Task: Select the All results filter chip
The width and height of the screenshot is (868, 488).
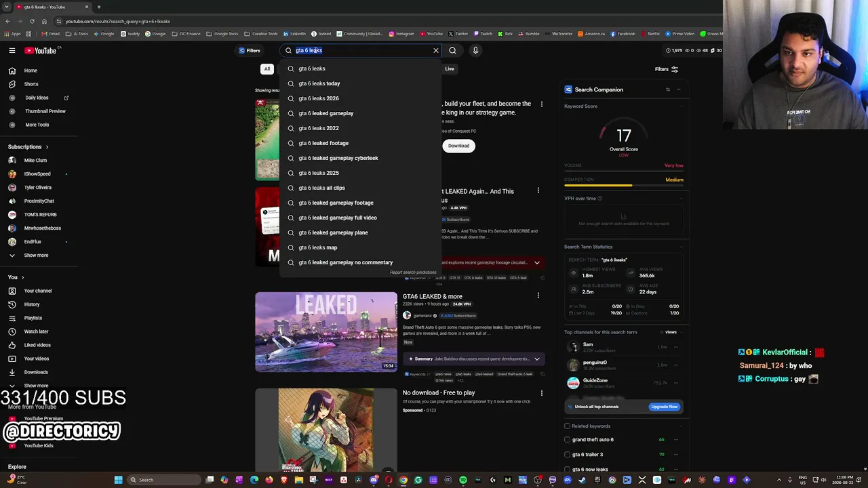Action: point(267,68)
